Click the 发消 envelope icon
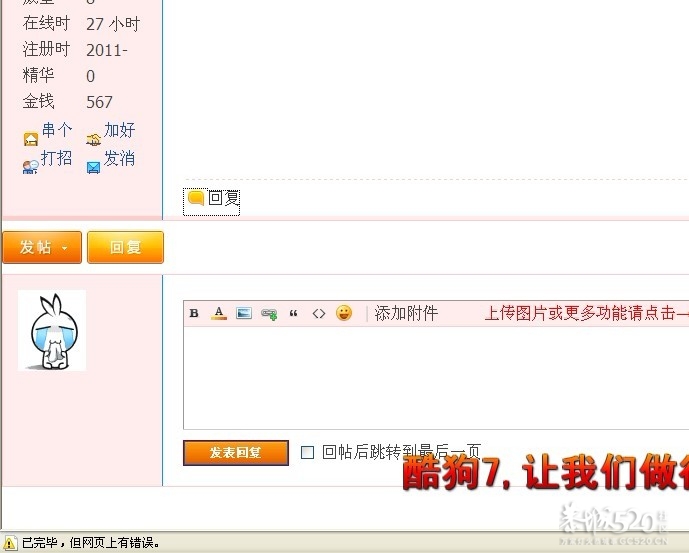 click(x=94, y=167)
